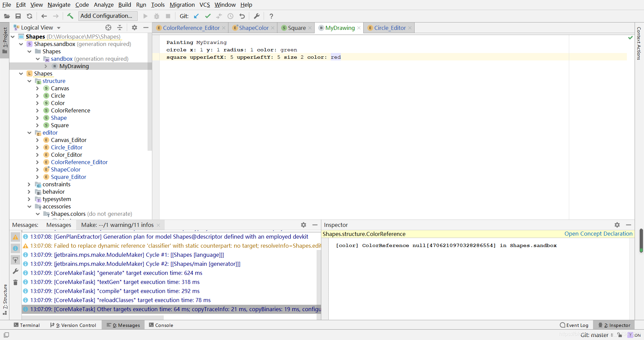Toggle warnings filter in Messages panel
Image resolution: width=644 pixels, height=340 pixels.
(15, 237)
